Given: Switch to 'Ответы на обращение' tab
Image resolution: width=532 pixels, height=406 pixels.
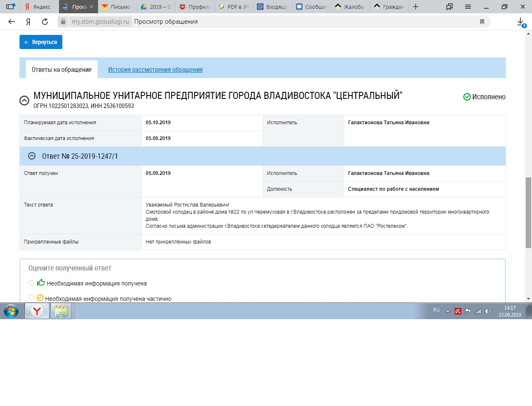Looking at the screenshot, I should [x=62, y=69].
